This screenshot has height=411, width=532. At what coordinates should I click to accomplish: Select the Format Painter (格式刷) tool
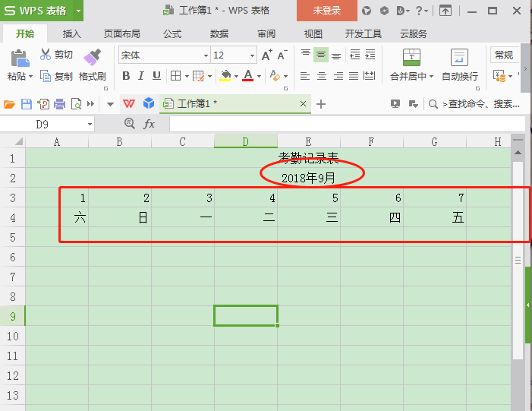pyautogui.click(x=92, y=58)
